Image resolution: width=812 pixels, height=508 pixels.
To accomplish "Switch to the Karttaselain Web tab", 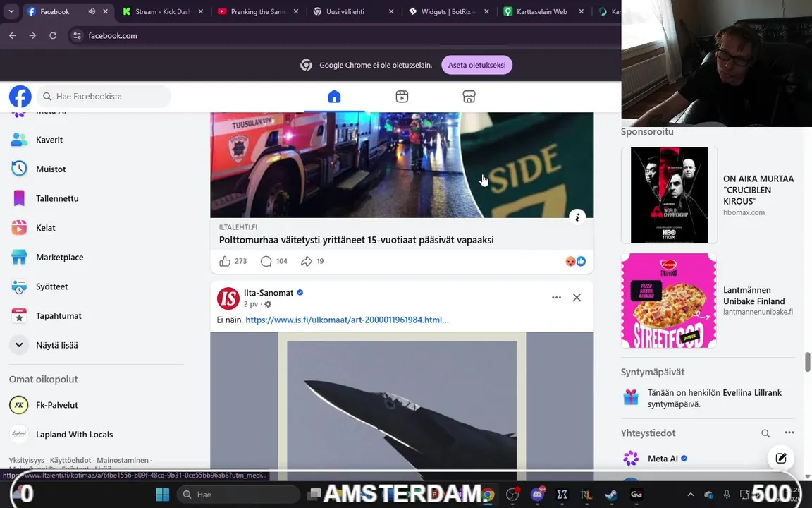I will (540, 11).
